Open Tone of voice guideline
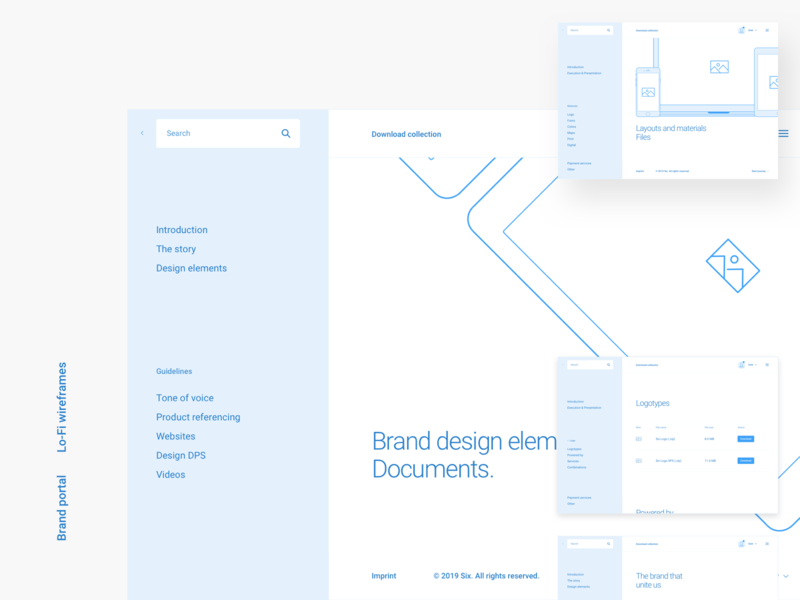This screenshot has width=800, height=600. point(185,397)
